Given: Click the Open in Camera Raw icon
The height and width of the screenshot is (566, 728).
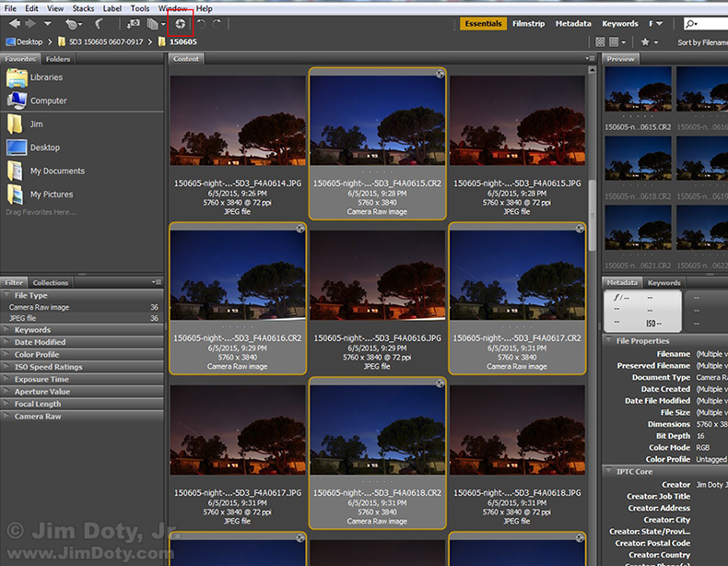Looking at the screenshot, I should click(x=180, y=24).
